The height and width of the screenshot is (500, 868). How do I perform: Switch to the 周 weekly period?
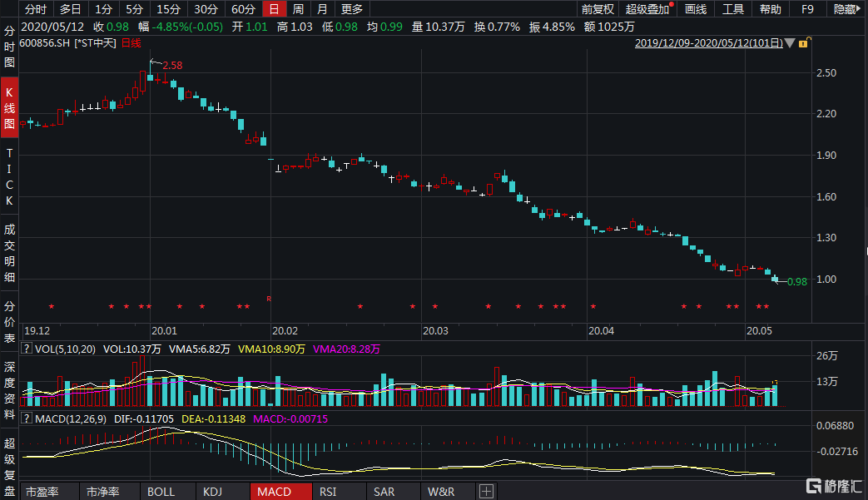(298, 9)
